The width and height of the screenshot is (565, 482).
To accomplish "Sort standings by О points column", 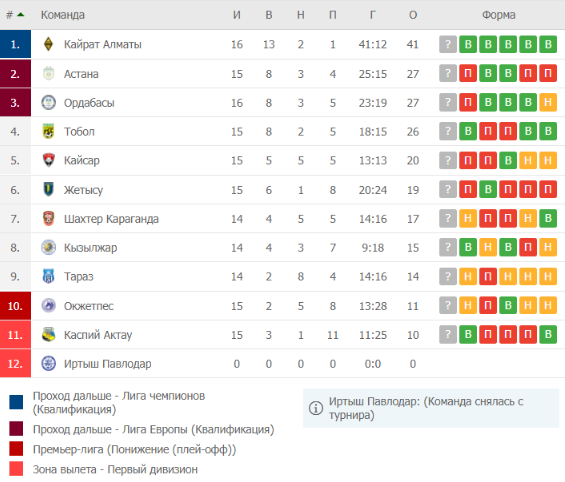I will 413,15.
